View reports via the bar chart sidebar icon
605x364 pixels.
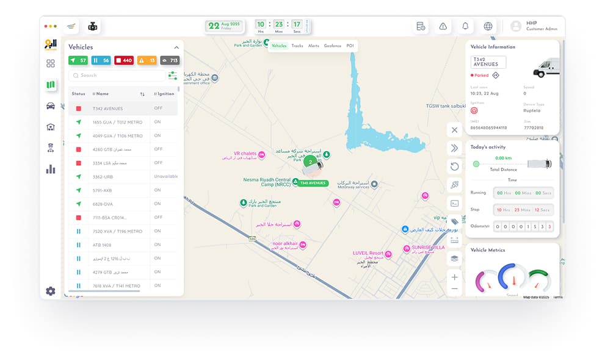tap(51, 170)
